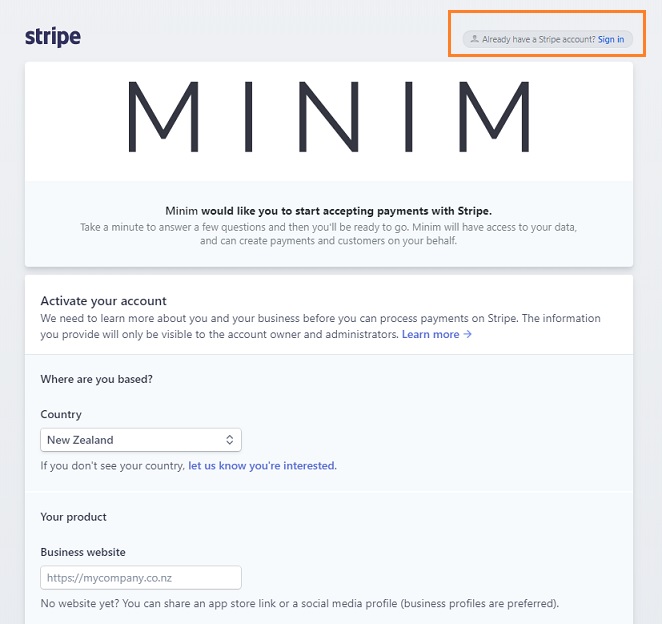Click the Stripe logo
Screen dimensions: 662x624
coord(53,37)
